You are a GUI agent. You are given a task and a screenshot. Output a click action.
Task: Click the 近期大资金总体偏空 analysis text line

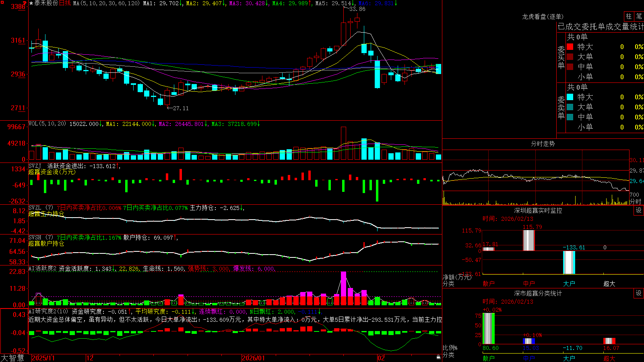tap(235, 319)
